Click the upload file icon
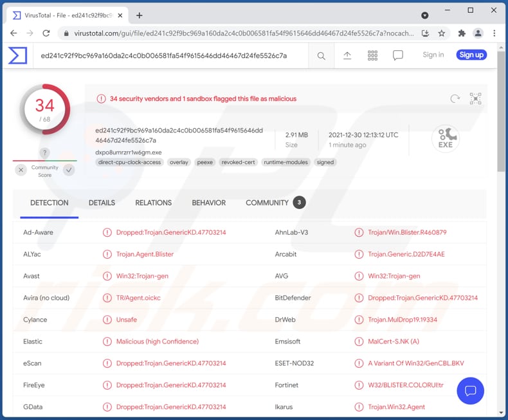508x420 pixels. (347, 56)
